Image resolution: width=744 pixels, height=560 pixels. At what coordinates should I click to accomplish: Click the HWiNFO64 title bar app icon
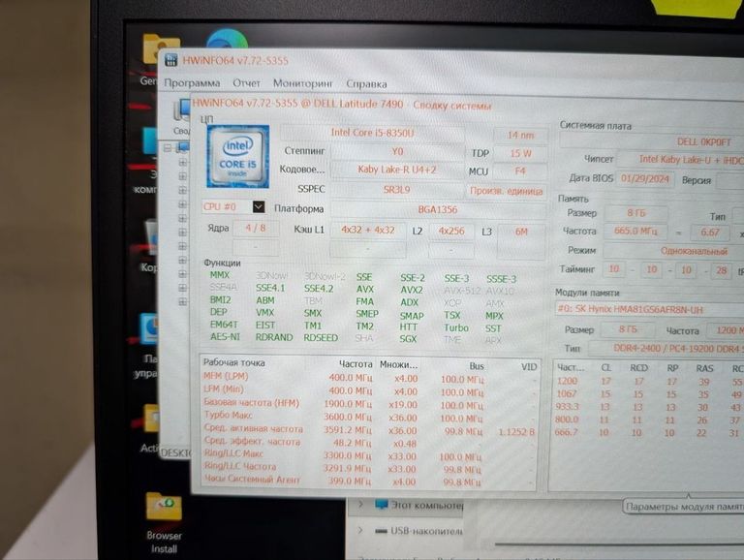point(170,60)
